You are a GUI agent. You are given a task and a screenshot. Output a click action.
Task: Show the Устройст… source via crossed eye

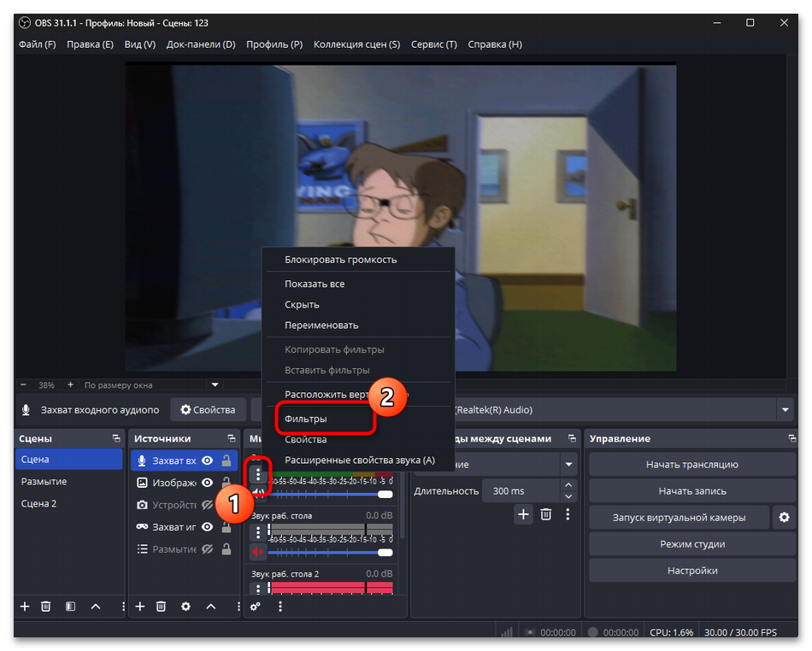[207, 505]
